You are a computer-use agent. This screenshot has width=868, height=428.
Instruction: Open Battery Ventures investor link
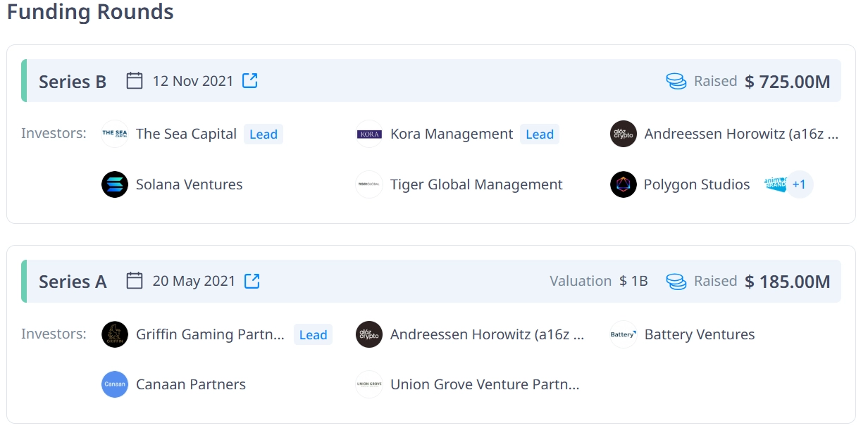[x=700, y=334]
